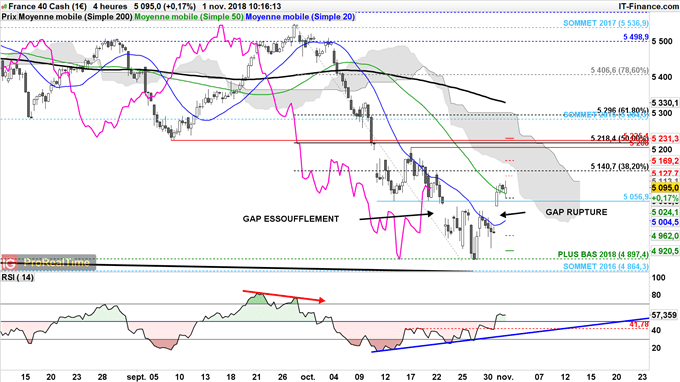Click the nov. date on time axis
Image resolution: width=680 pixels, height=382 pixels.
point(504,377)
